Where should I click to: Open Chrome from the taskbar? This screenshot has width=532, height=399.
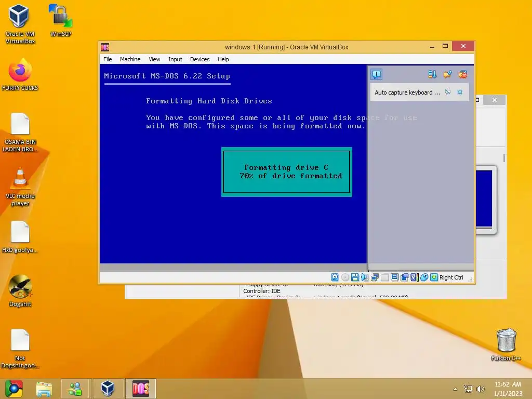pos(14,389)
